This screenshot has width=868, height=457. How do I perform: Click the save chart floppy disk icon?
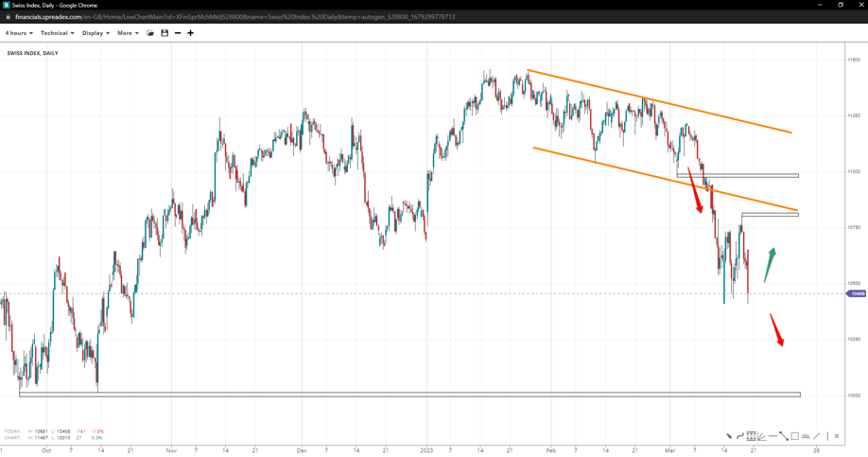click(x=165, y=33)
